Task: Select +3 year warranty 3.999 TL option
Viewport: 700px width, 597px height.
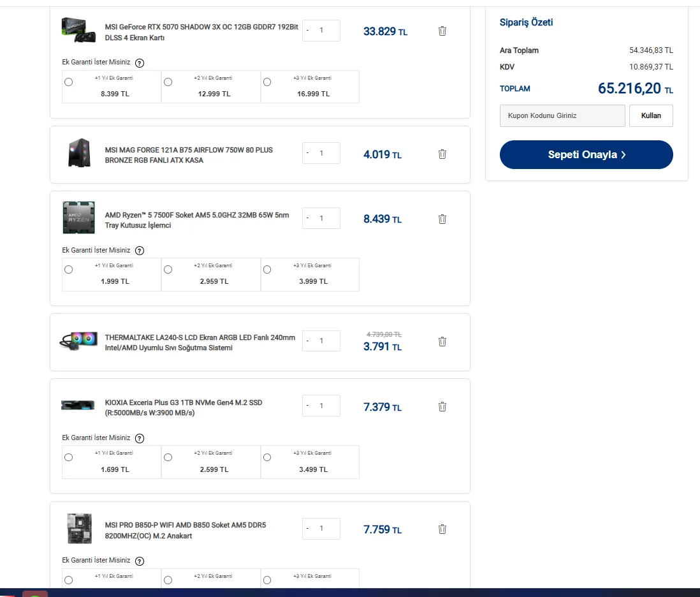Action: coord(267,270)
